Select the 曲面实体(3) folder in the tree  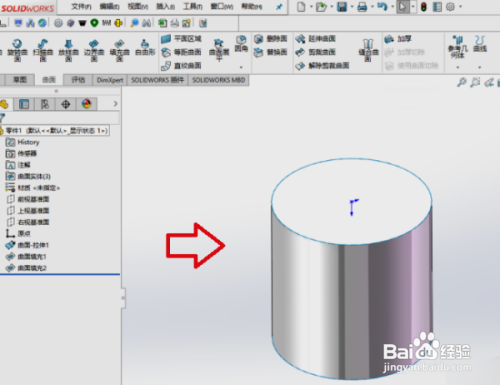coord(28,176)
